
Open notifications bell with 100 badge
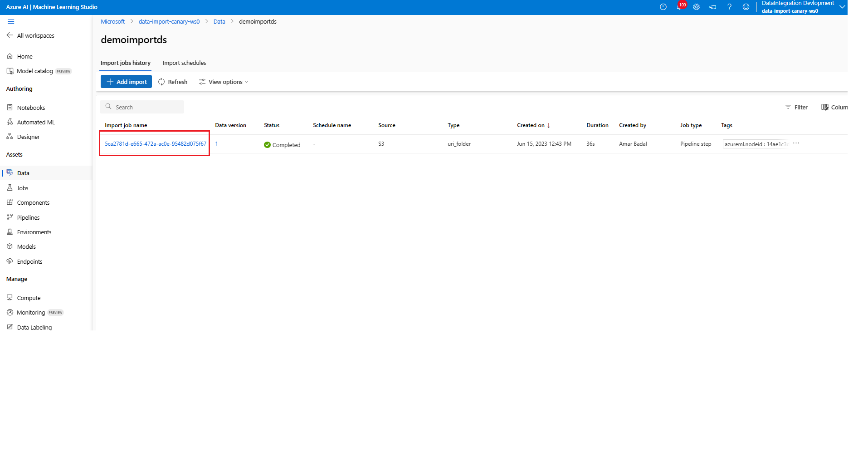tap(680, 6)
